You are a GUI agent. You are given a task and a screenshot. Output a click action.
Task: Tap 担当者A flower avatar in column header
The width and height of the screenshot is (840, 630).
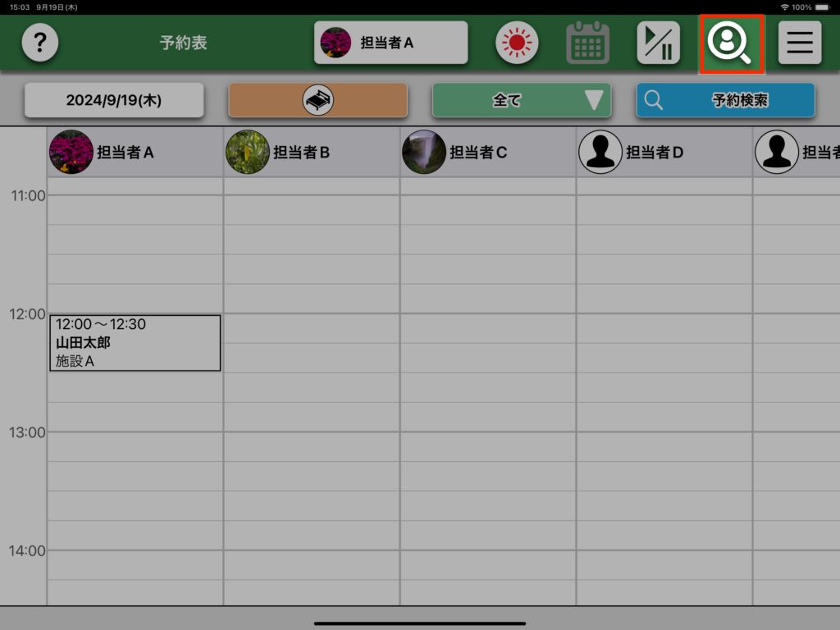(x=71, y=152)
